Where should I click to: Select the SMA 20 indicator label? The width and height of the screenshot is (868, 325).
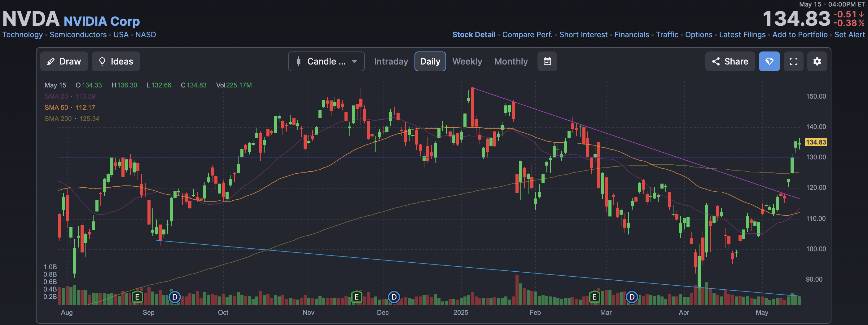click(56, 96)
